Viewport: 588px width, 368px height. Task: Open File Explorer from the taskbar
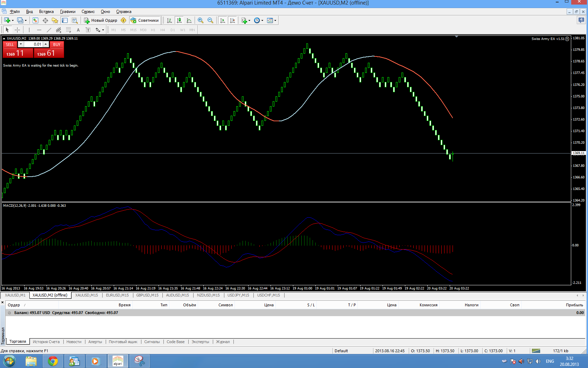tap(31, 361)
